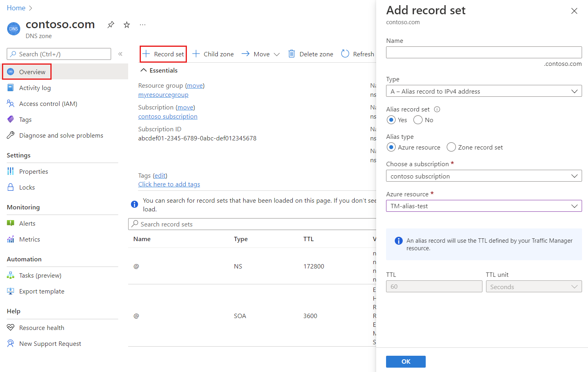Click the move link beside Subscription
This screenshot has height=372, width=588.
click(x=185, y=107)
